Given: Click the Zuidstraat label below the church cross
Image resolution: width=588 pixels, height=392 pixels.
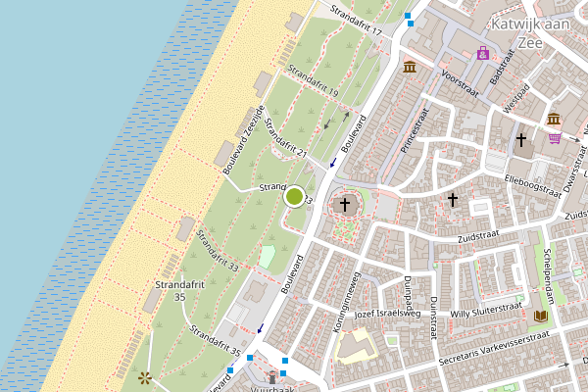Looking at the screenshot, I should tap(478, 236).
